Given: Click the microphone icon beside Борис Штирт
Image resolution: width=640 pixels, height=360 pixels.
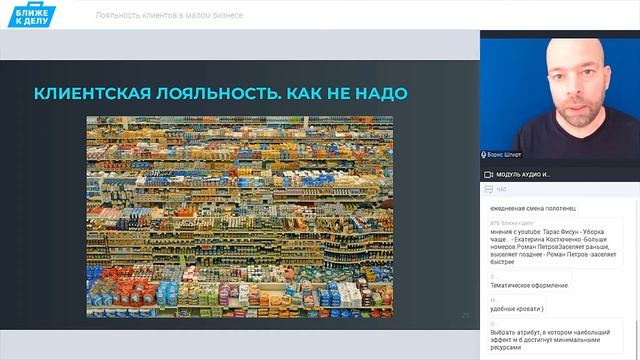Looking at the screenshot, I should tap(484, 155).
